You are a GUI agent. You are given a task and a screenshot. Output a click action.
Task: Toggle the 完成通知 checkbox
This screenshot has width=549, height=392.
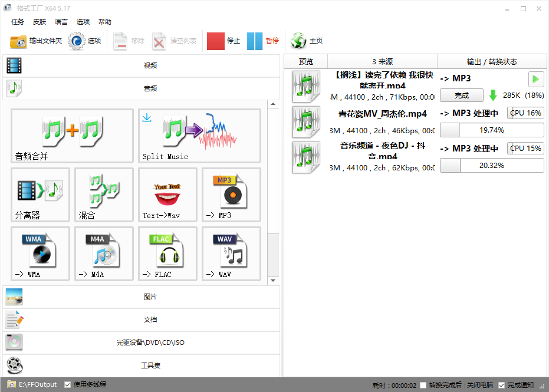pos(502,385)
